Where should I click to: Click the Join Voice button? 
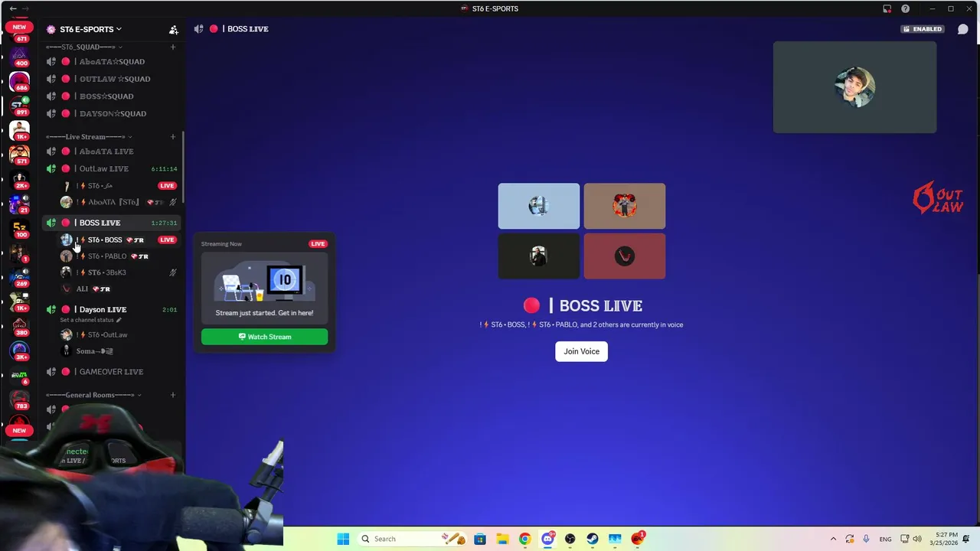click(x=581, y=351)
